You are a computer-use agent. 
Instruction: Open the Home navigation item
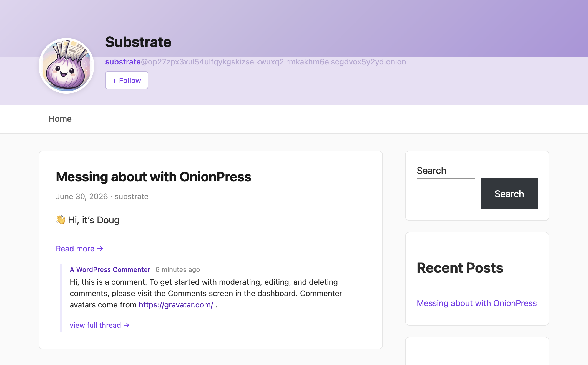(x=60, y=119)
